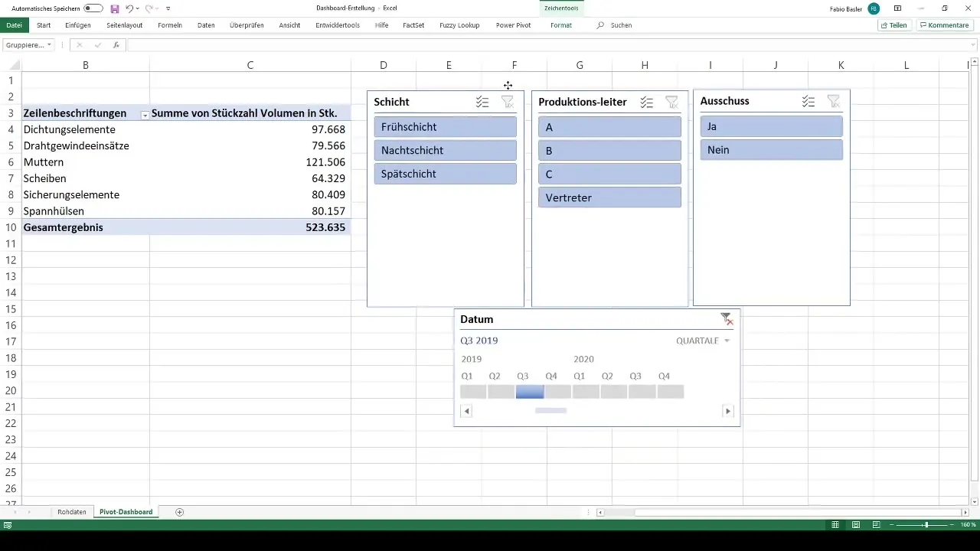Click the zoom out minus button
Viewport: 980px width, 551px height.
(x=891, y=525)
